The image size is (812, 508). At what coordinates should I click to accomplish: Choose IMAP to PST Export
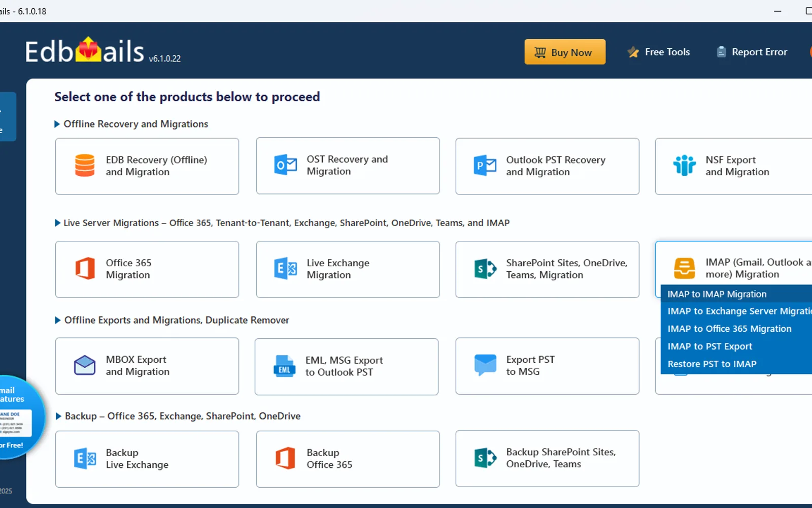pos(736,346)
